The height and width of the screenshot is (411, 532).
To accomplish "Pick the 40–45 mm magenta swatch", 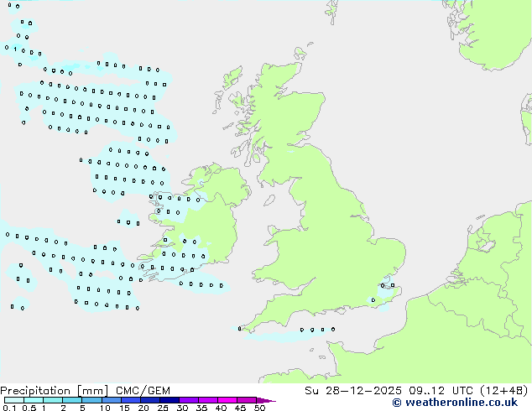I will (x=227, y=400).
